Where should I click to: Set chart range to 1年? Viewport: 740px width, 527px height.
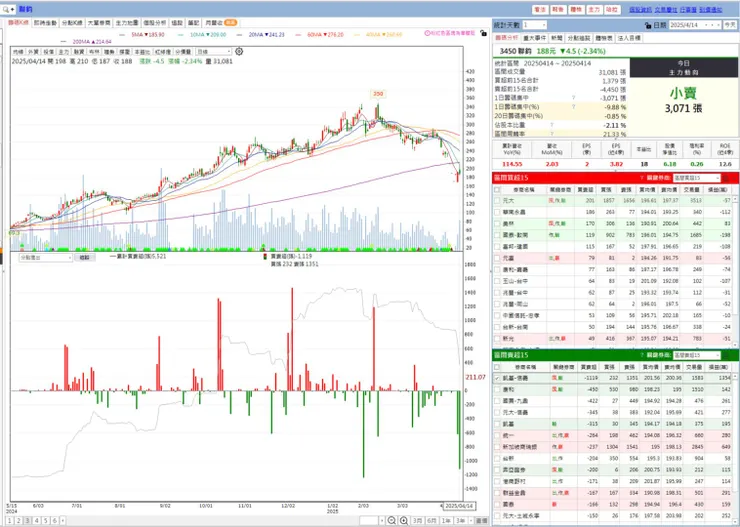tap(446, 520)
